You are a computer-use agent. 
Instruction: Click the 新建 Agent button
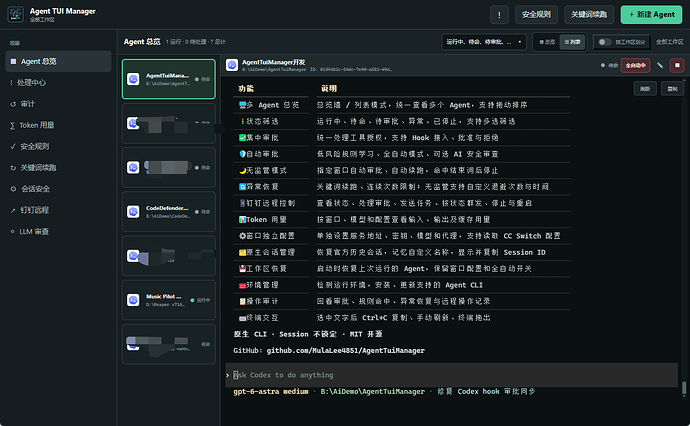click(651, 15)
